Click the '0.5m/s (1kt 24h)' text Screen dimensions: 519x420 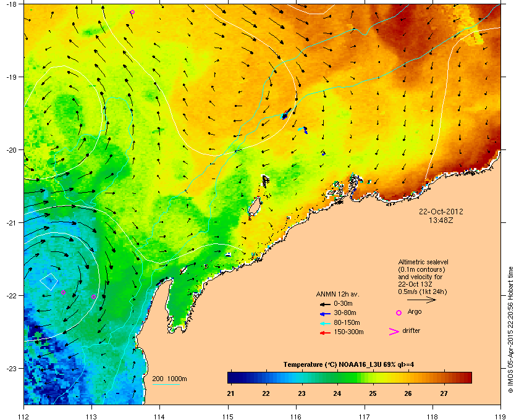click(x=423, y=292)
